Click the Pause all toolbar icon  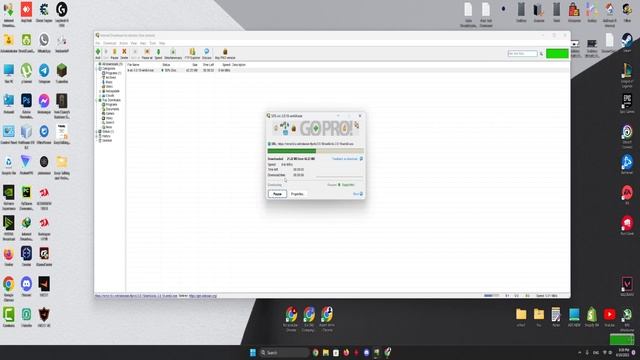tap(147, 53)
